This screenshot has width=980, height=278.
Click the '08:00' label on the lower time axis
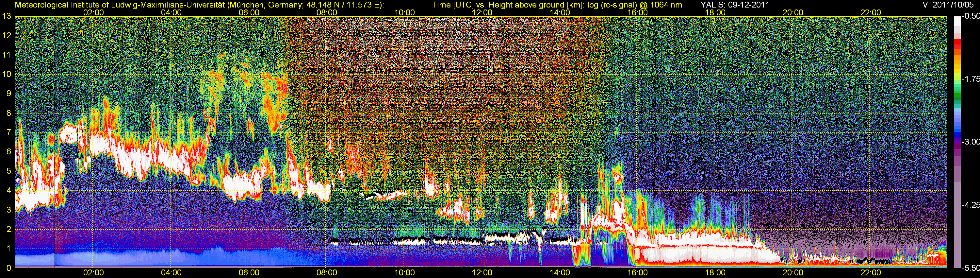pos(327,273)
